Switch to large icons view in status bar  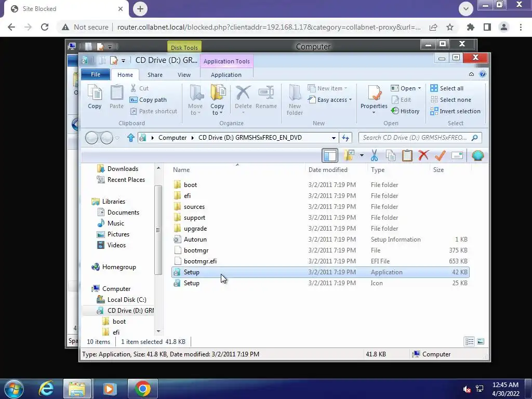pyautogui.click(x=481, y=342)
